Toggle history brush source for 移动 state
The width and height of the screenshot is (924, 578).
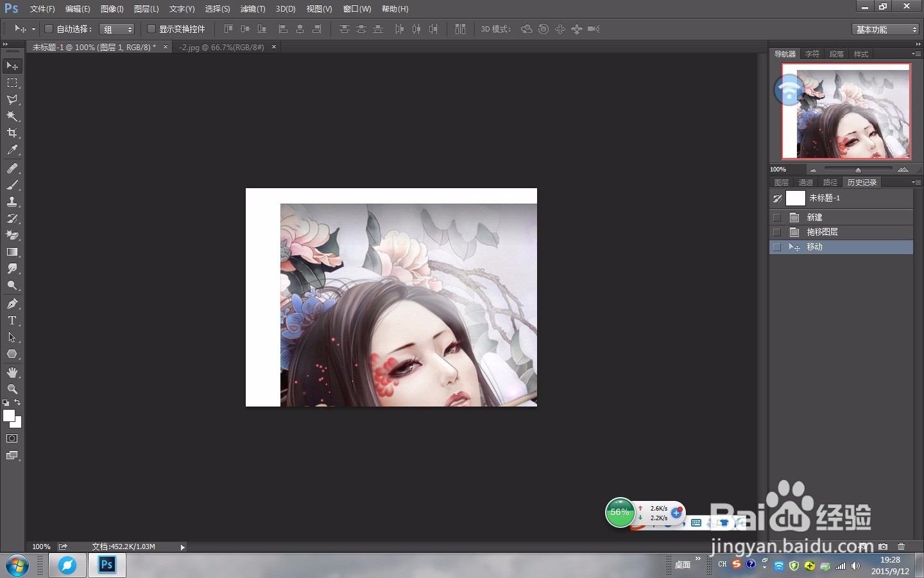(x=777, y=247)
